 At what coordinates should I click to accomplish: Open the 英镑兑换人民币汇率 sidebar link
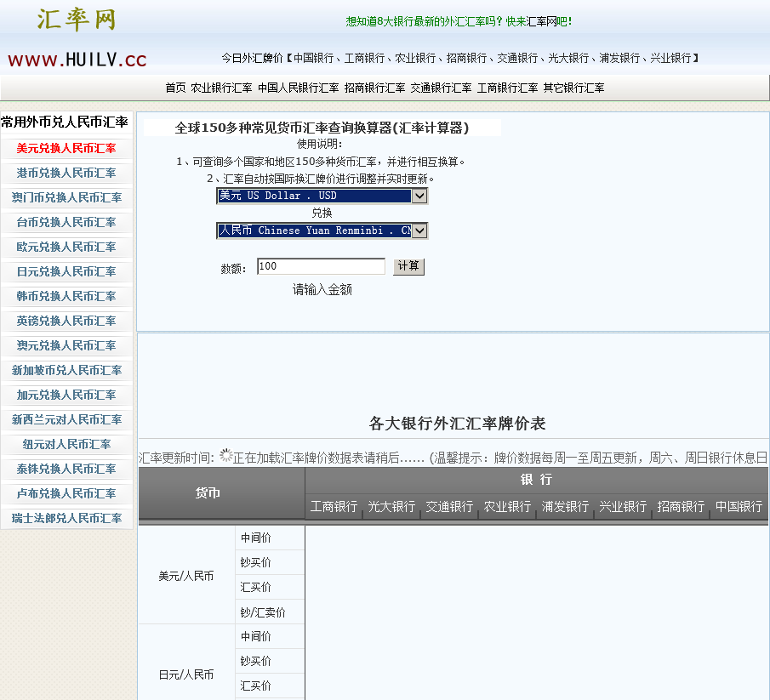tap(66, 321)
